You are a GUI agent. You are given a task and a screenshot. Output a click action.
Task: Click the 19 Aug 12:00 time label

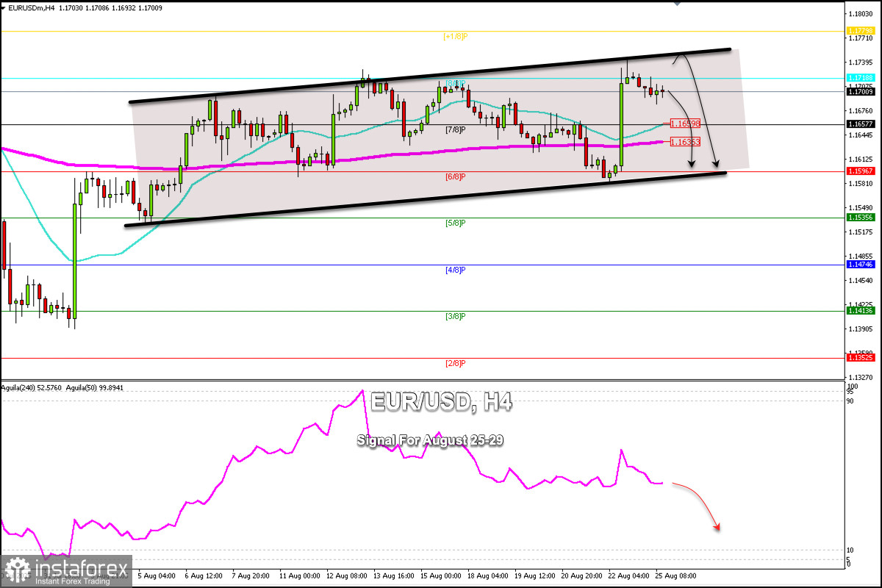pyautogui.click(x=537, y=576)
